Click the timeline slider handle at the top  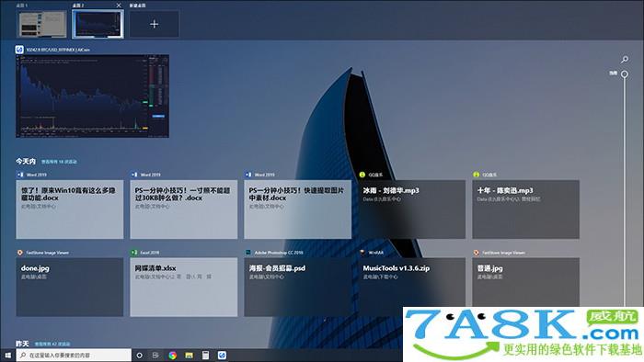point(625,74)
